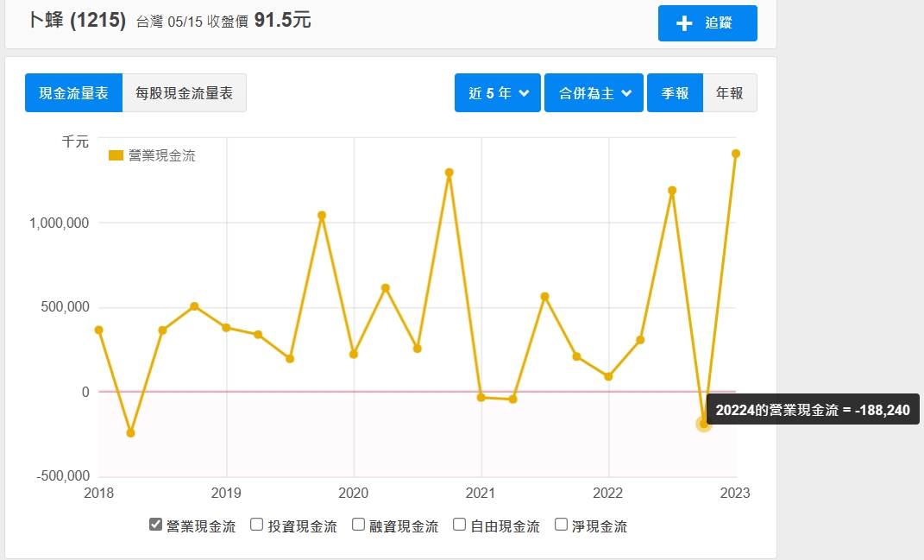Click the 卜蜂 (1215) stock title
The image size is (924, 560).
pos(77,21)
